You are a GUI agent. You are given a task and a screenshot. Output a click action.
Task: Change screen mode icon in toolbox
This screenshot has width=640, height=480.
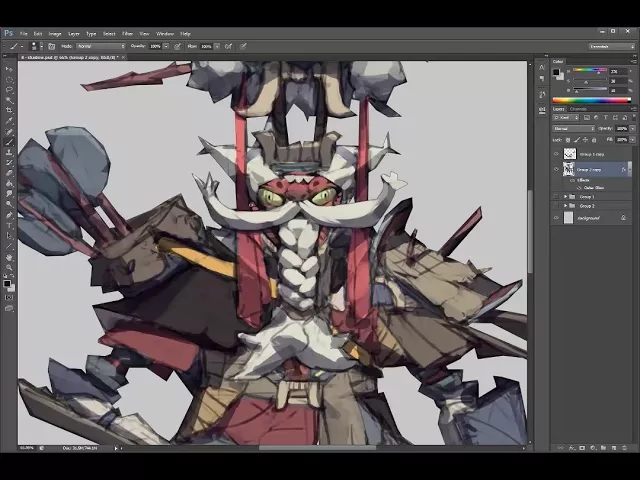coord(9,308)
